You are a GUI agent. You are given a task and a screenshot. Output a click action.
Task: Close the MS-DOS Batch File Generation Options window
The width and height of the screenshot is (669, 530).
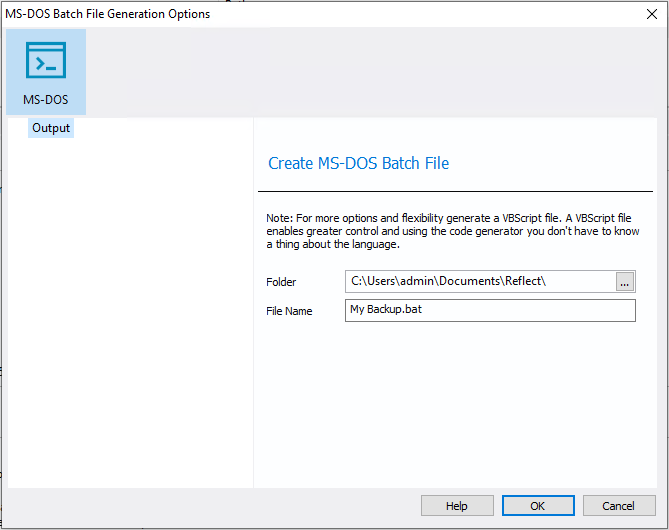(652, 14)
